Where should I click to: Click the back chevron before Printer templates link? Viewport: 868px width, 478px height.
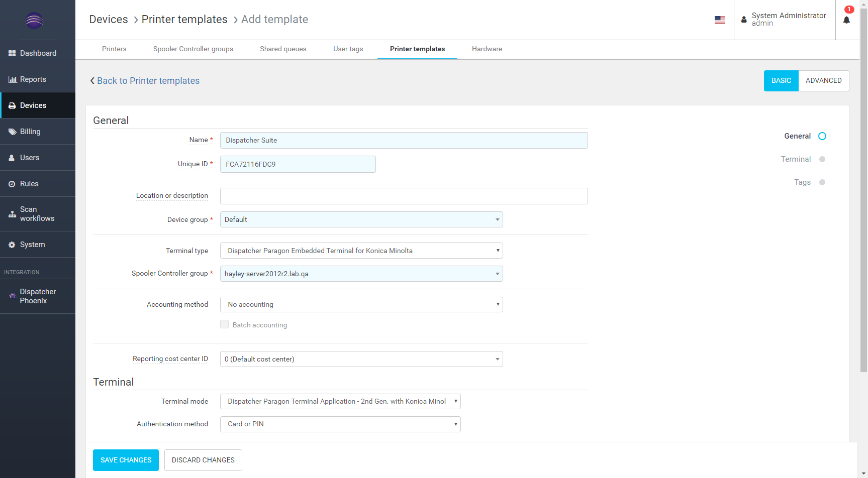point(92,81)
